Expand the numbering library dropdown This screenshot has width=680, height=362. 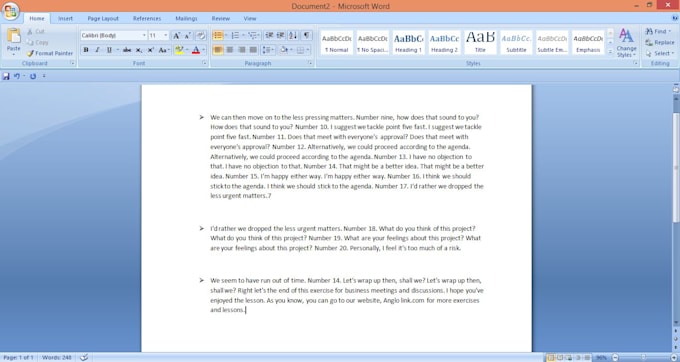click(243, 36)
